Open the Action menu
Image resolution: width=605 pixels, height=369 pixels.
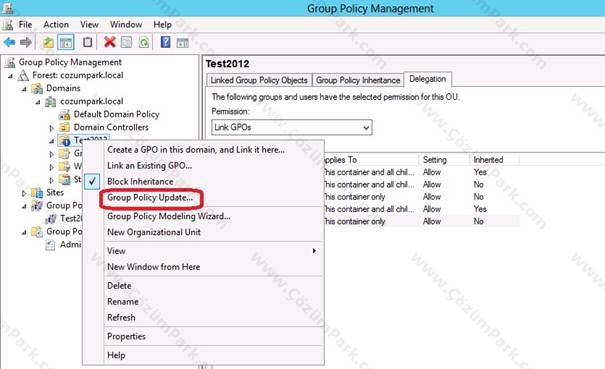coord(56,24)
